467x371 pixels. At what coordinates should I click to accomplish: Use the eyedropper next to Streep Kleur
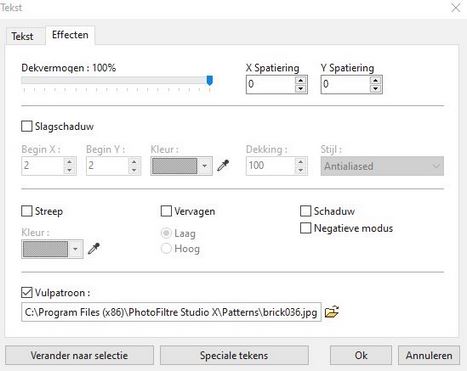point(94,248)
